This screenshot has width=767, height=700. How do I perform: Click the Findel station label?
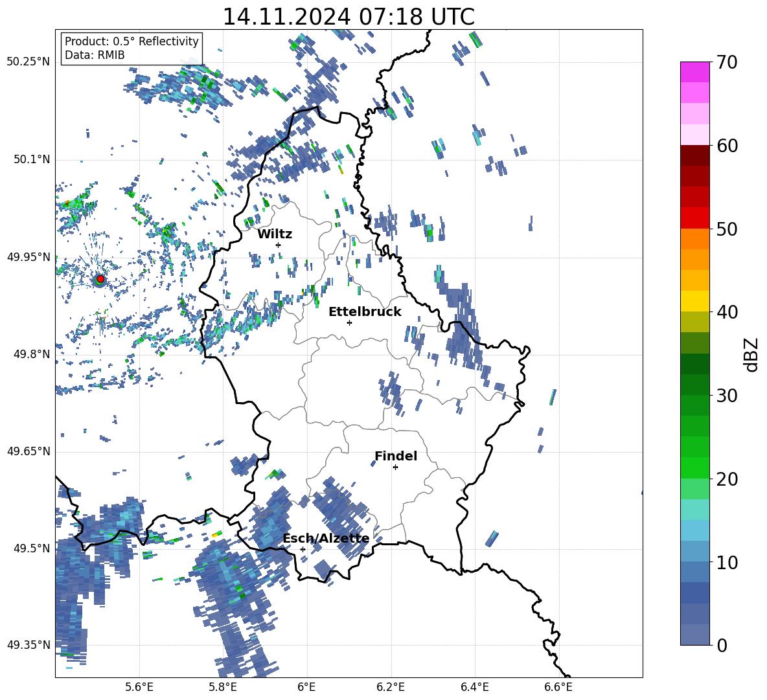coord(396,456)
